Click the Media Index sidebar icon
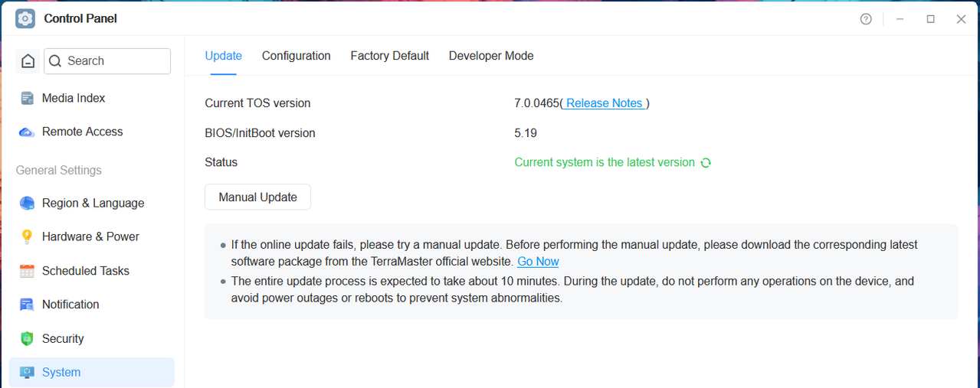Screen dimensions: 980x388 click(x=27, y=98)
